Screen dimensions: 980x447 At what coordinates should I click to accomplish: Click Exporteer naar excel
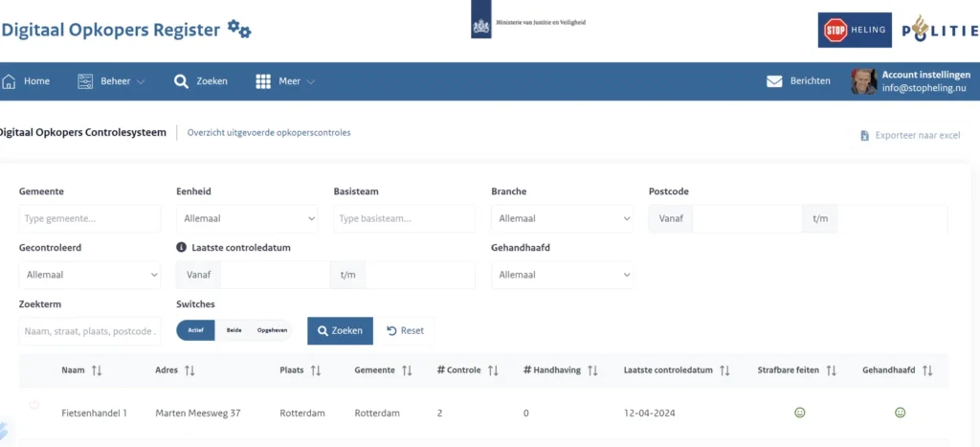(910, 135)
